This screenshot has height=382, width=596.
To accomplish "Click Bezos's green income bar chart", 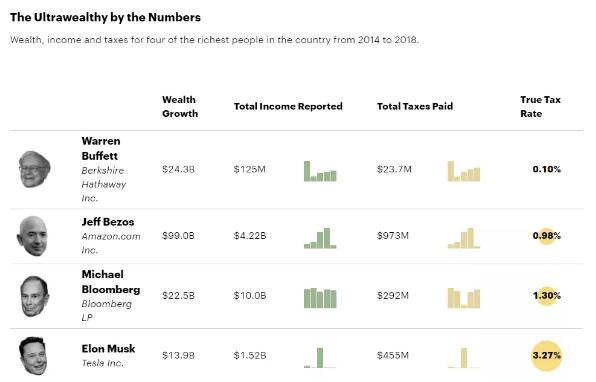I will [x=320, y=238].
